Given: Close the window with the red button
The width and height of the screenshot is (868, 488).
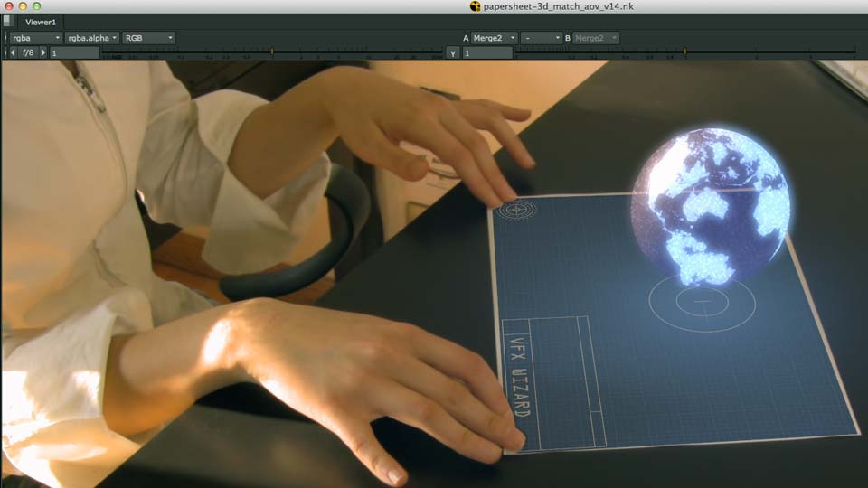Looking at the screenshot, I should click(x=9, y=6).
